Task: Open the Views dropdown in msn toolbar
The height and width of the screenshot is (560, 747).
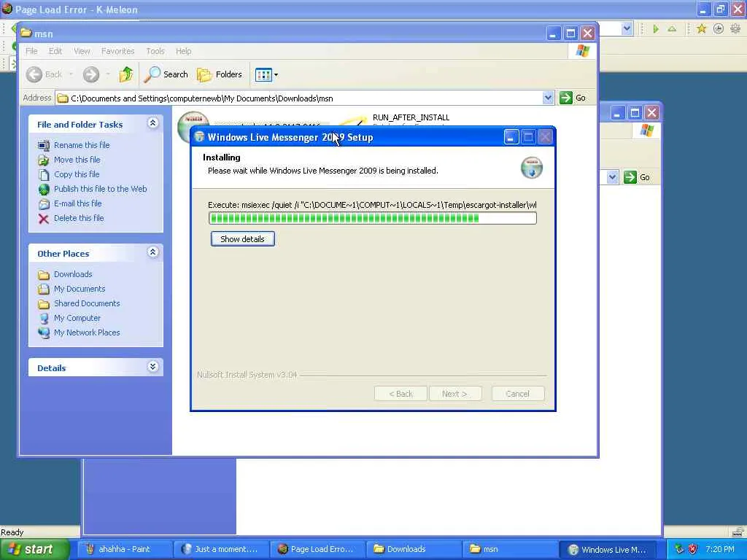Action: pyautogui.click(x=266, y=75)
